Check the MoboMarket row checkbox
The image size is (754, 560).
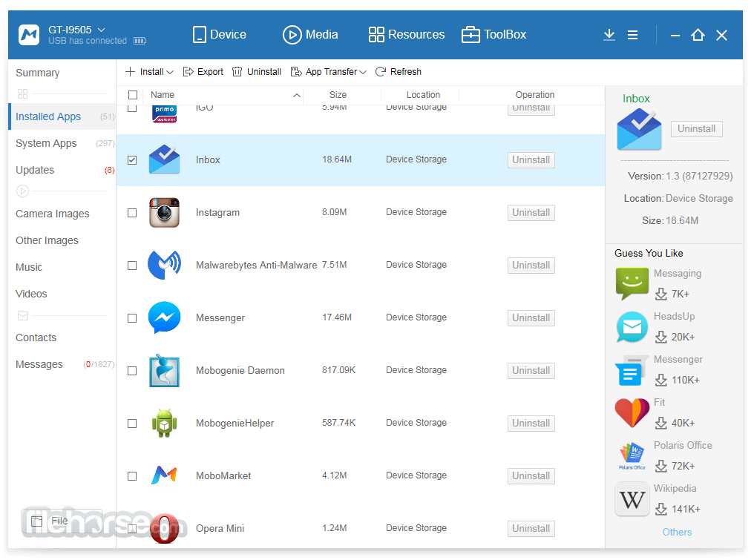[132, 476]
